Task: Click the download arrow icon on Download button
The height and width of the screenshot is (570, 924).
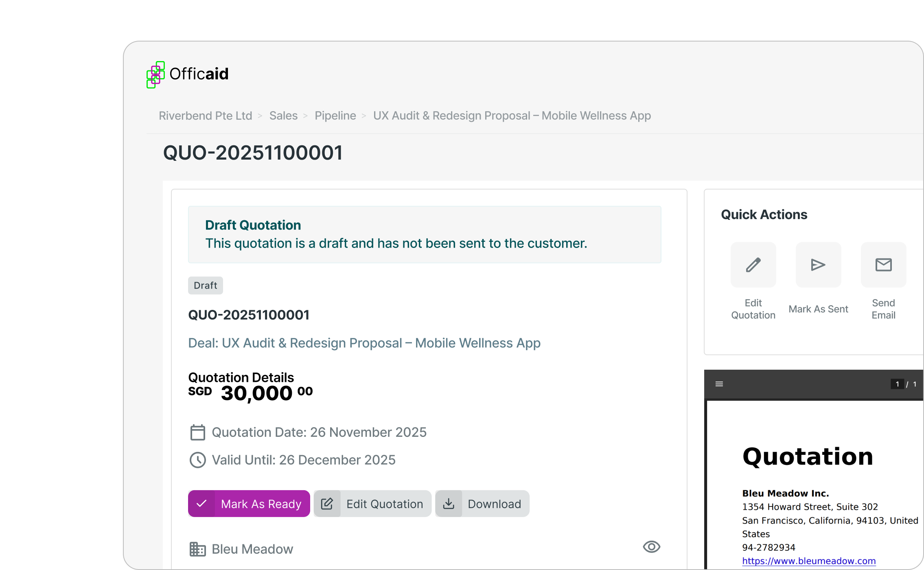Action: point(449,504)
